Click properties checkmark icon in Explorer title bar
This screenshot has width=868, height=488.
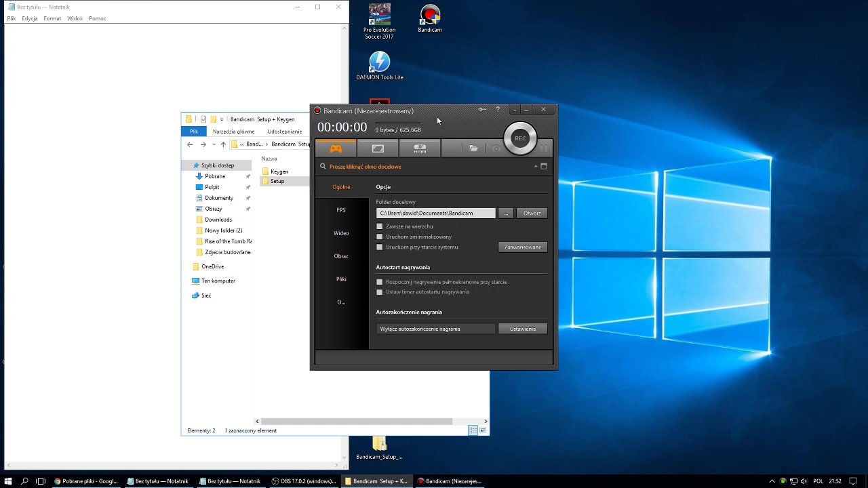(203, 119)
